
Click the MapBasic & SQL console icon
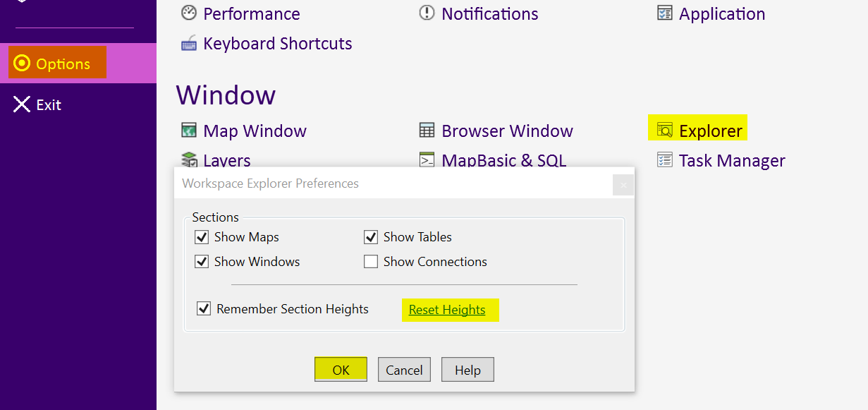tap(427, 160)
